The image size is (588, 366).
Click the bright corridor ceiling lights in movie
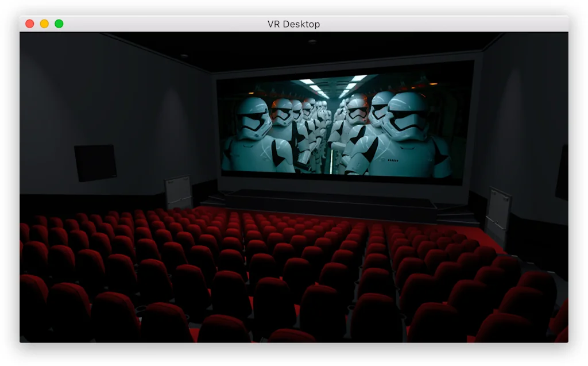pos(333,85)
